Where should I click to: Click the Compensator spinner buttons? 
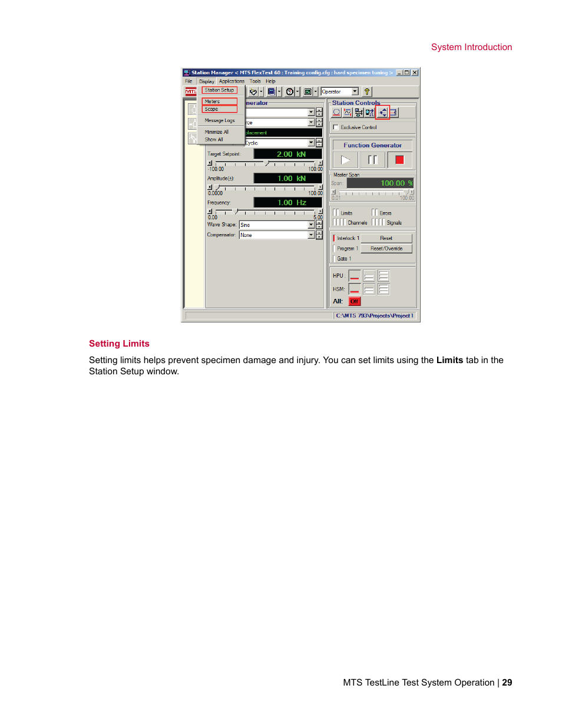tap(319, 235)
